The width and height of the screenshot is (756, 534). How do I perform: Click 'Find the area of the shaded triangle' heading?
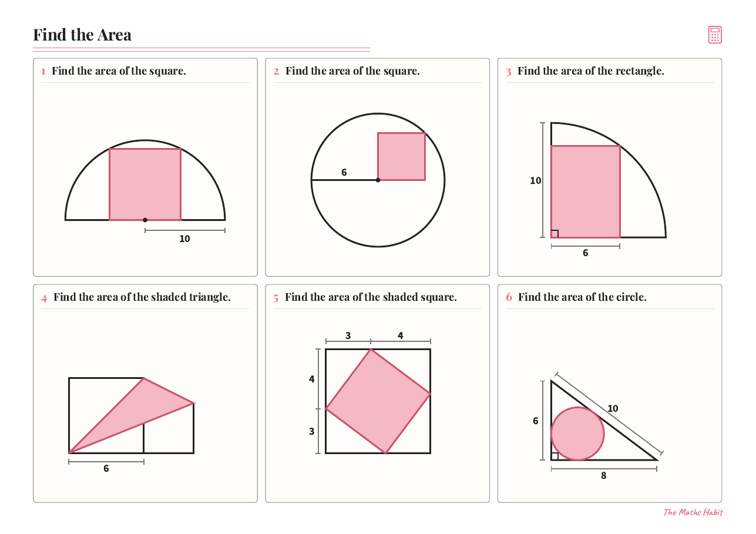click(x=142, y=297)
